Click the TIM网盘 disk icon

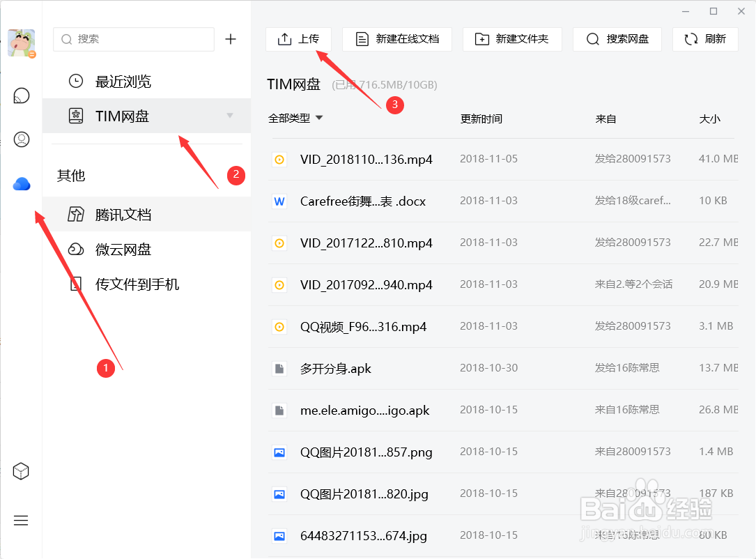[76, 116]
